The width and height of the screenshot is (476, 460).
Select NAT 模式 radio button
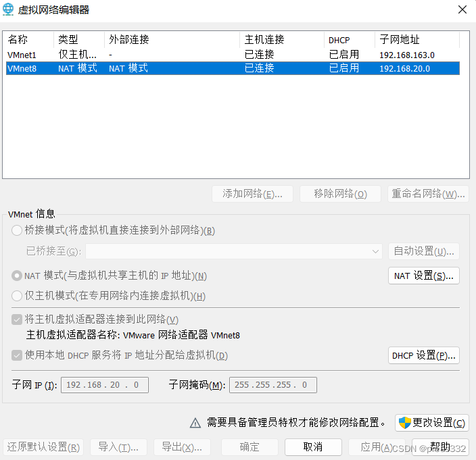coord(17,276)
